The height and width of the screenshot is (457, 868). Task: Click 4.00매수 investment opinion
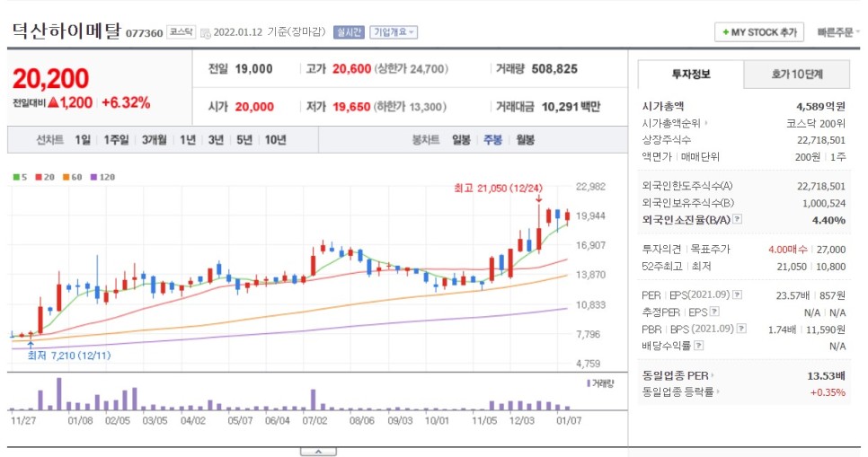[787, 250]
